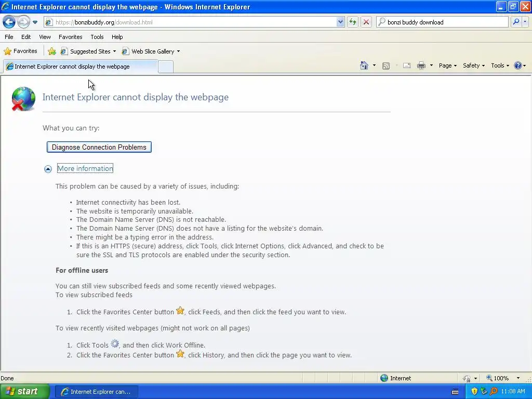Open the Help menu

point(117,37)
